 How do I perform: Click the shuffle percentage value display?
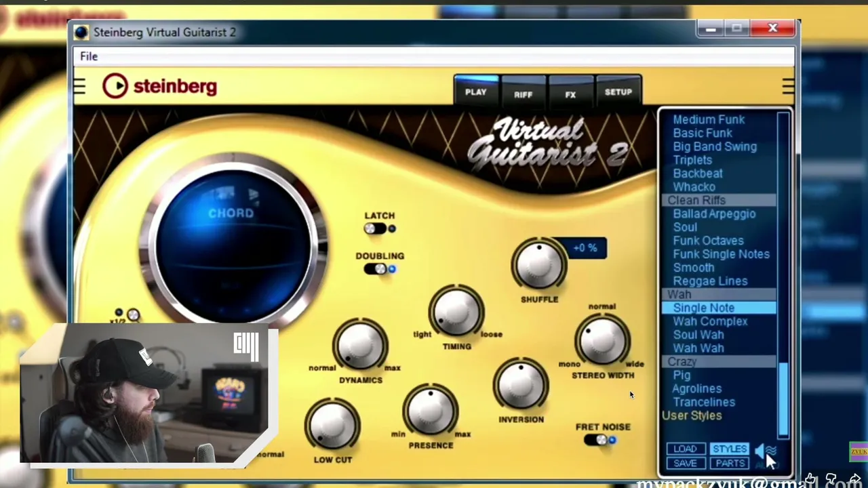[x=585, y=248]
